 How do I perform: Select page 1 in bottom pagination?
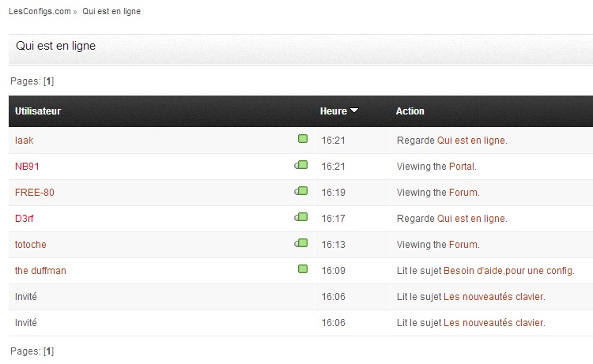(x=49, y=351)
